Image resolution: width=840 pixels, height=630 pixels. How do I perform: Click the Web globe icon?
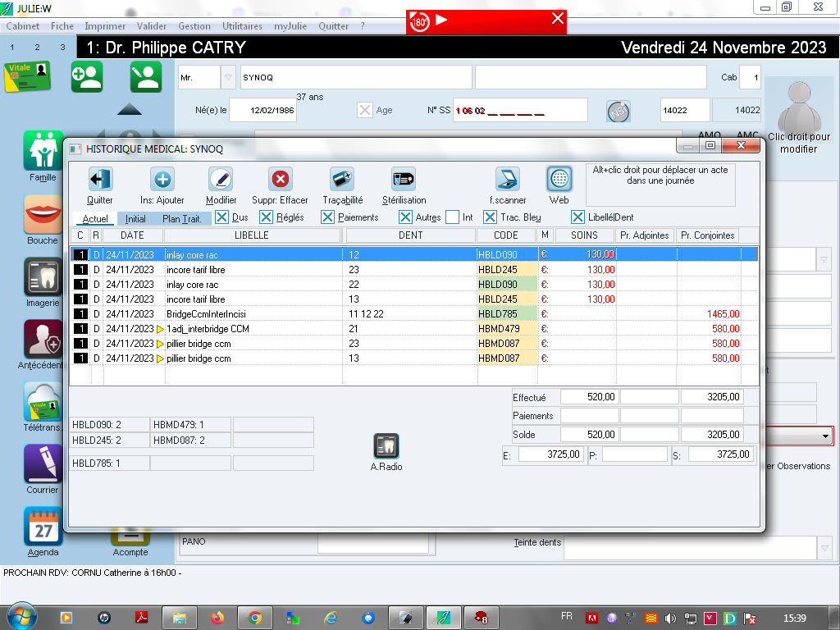[559, 180]
